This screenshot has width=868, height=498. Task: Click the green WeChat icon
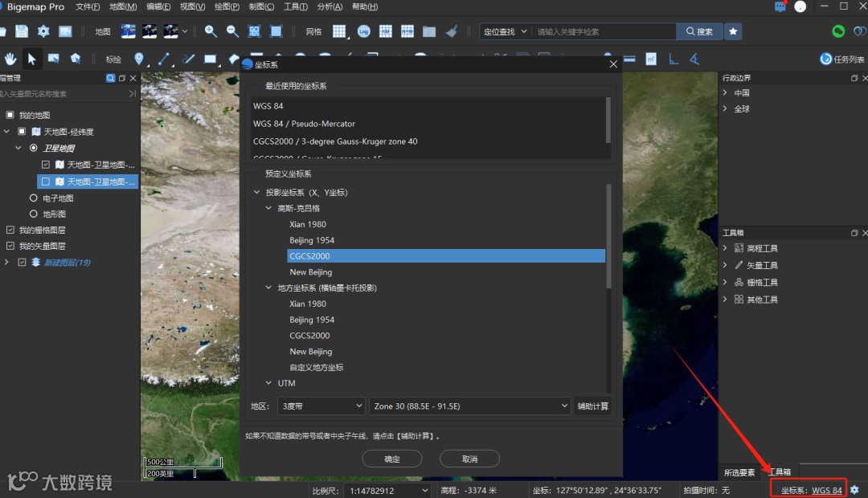[838, 31]
